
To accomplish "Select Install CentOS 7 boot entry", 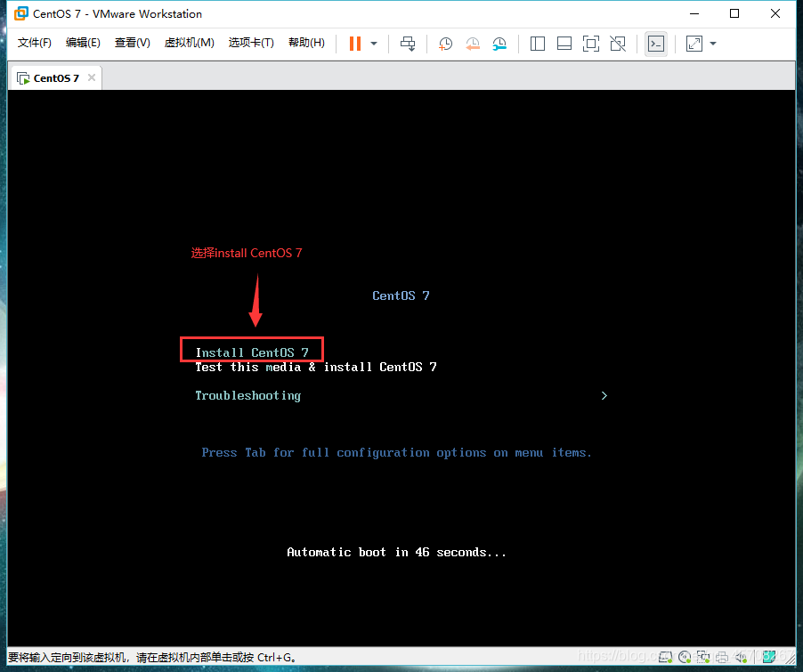I will click(x=252, y=352).
